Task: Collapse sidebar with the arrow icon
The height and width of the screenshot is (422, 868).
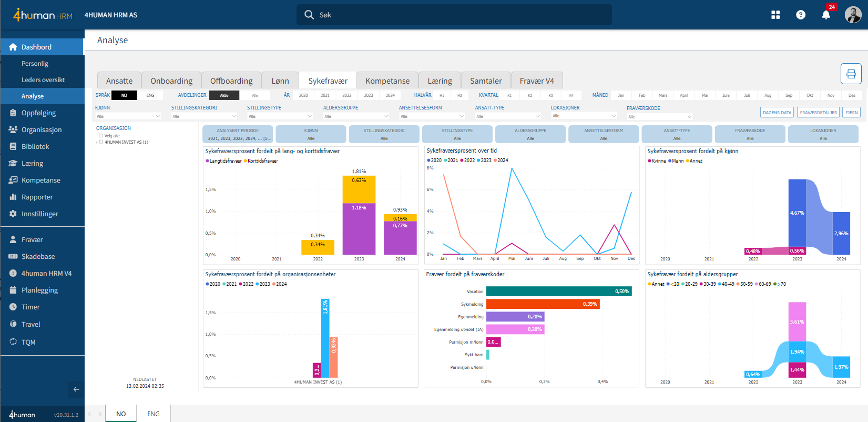Action: coord(76,389)
